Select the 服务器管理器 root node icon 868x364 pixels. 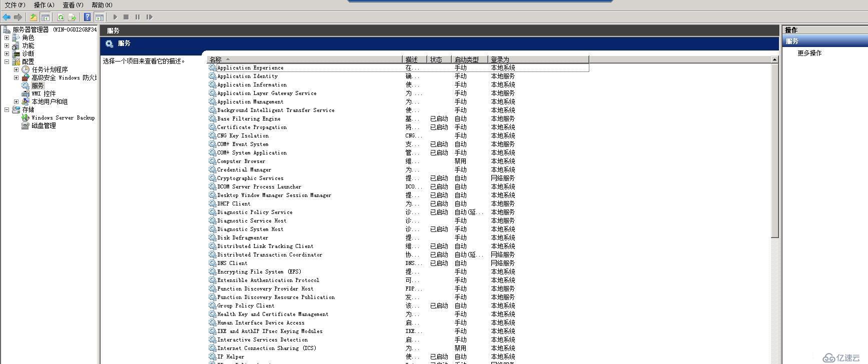[x=7, y=29]
